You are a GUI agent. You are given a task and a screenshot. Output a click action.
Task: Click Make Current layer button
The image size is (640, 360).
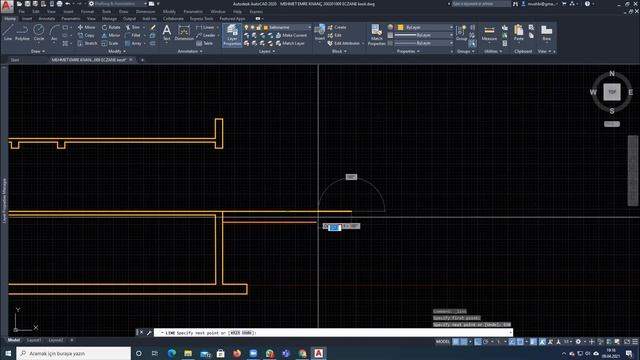291,36
